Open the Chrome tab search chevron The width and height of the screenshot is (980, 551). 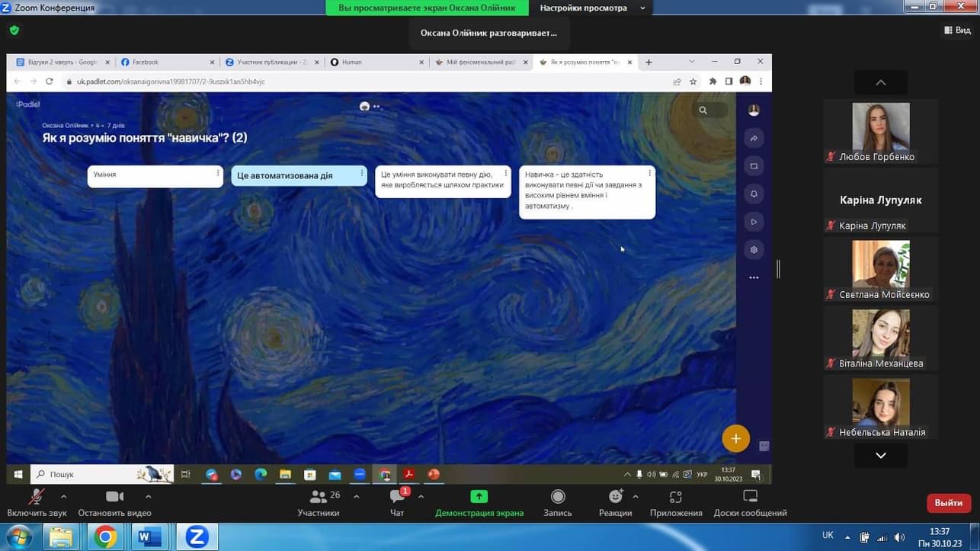click(691, 62)
